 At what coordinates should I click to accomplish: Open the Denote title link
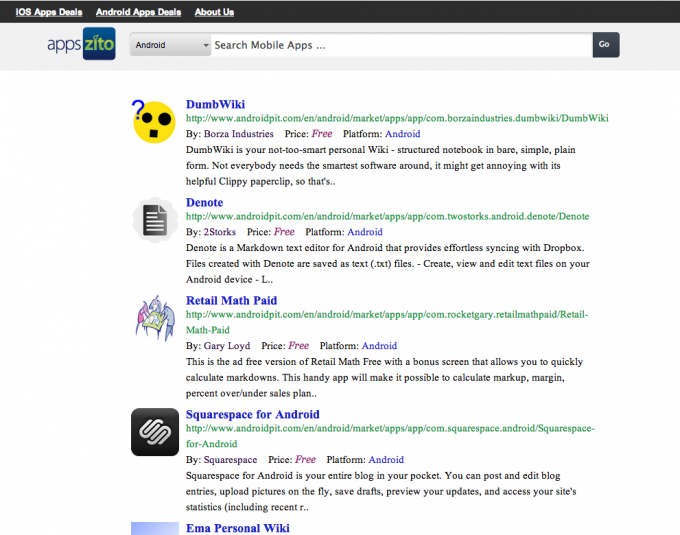click(205, 202)
